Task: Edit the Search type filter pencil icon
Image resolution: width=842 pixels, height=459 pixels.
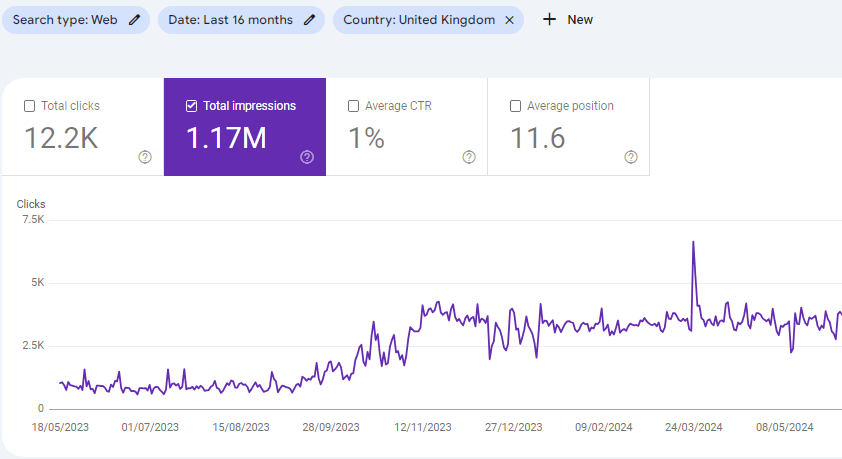Action: [134, 20]
